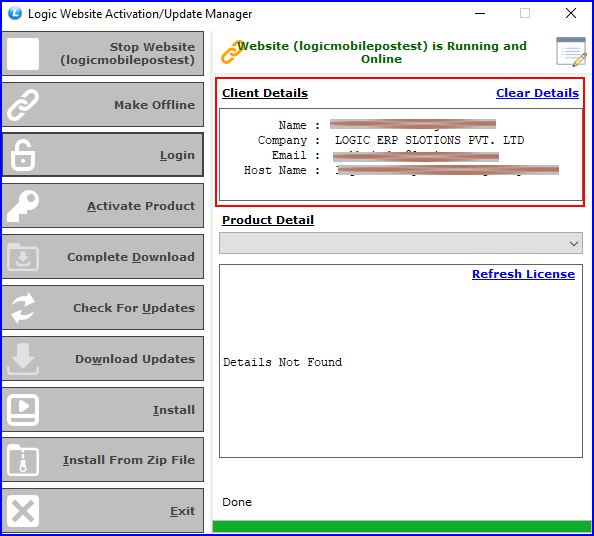
Task: Stop Website (logicmobilepostest) button label
Action: [128, 53]
